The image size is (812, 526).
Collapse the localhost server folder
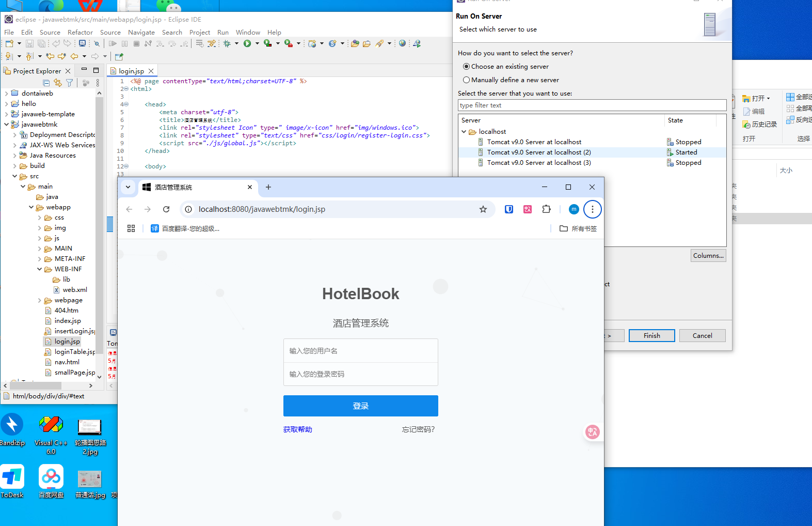(464, 132)
